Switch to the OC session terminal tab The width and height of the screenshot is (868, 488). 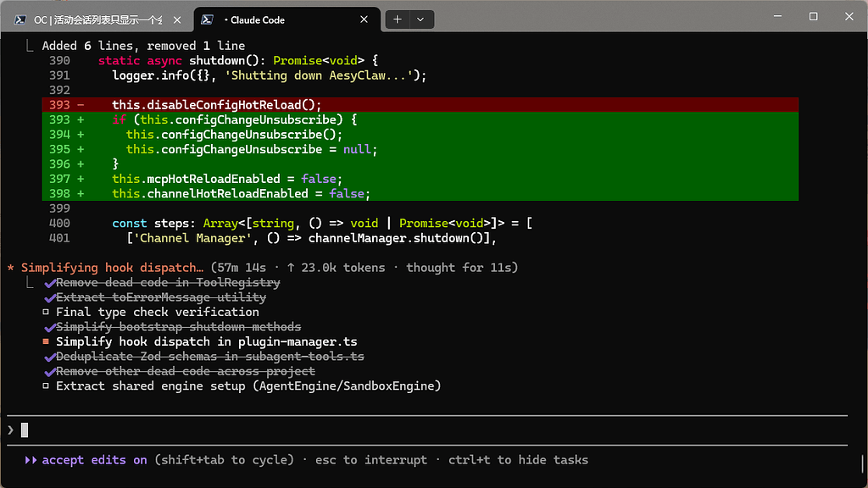tap(97, 20)
